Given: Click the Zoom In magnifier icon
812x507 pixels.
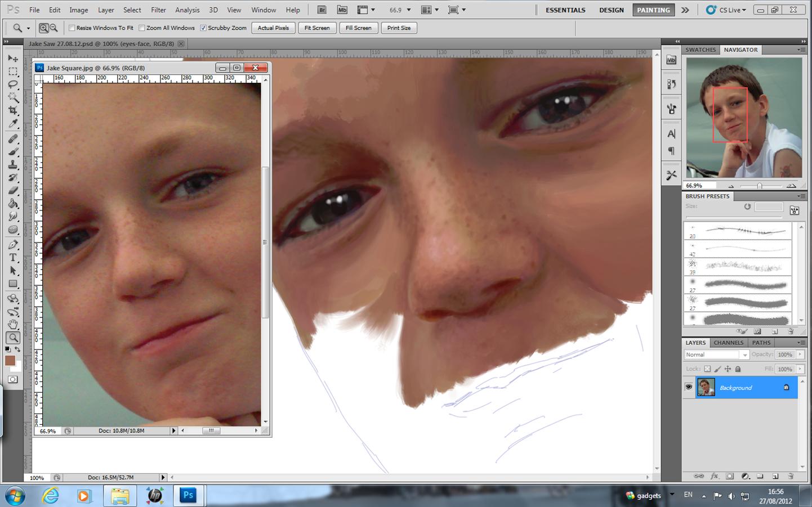Looking at the screenshot, I should pos(44,28).
